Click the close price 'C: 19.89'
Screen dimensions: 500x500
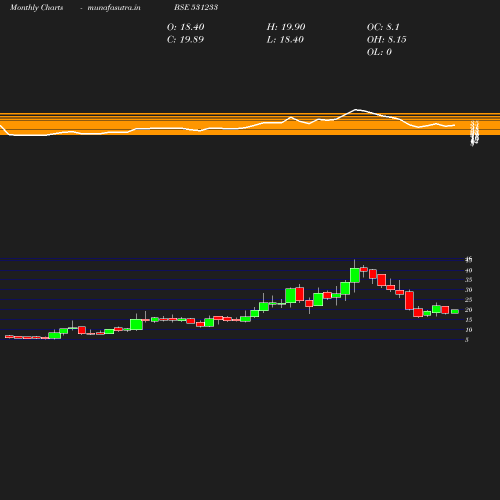coord(185,40)
